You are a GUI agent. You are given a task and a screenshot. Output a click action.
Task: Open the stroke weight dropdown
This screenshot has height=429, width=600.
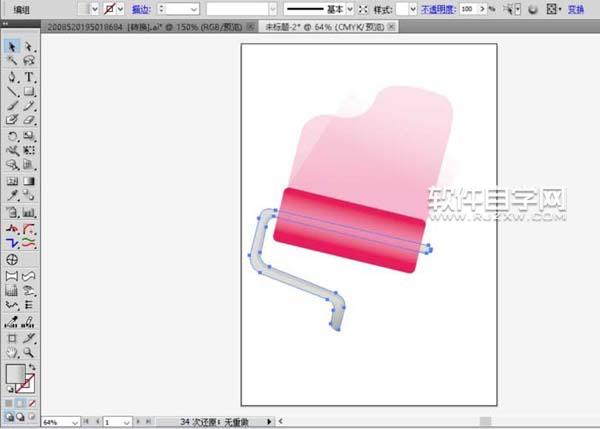[194, 9]
